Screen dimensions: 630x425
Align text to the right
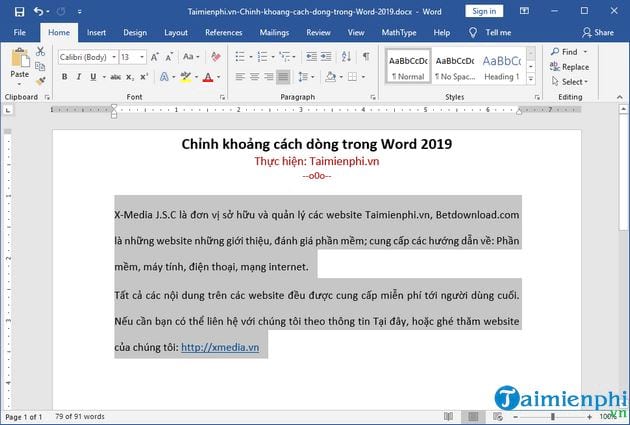pyautogui.click(x=268, y=76)
